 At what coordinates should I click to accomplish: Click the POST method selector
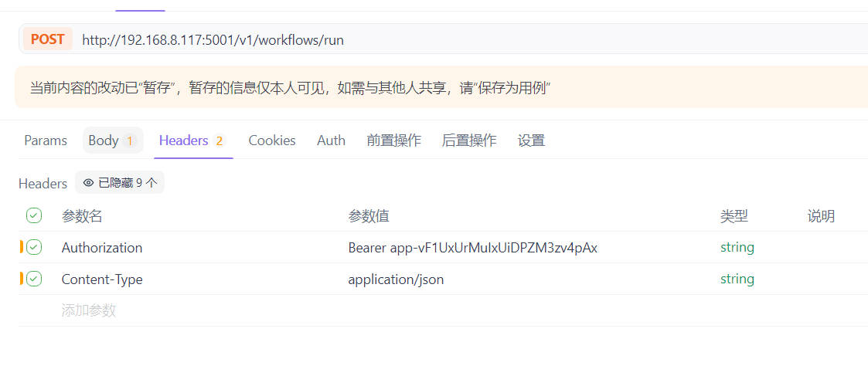coord(47,39)
